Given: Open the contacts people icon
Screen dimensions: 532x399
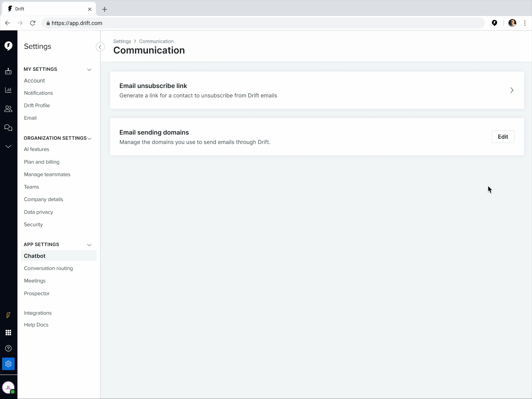Looking at the screenshot, I should coord(8,109).
